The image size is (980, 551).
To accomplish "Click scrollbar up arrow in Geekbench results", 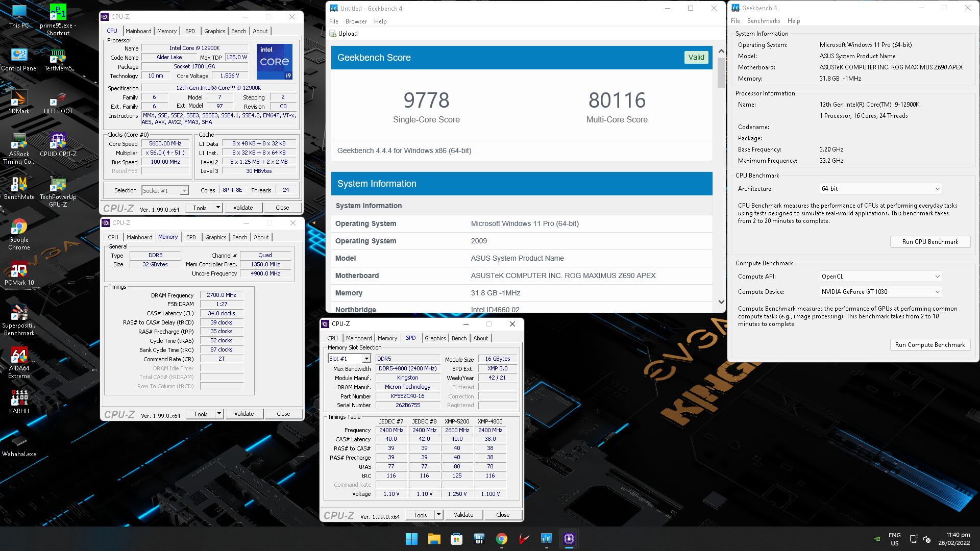I will click(x=721, y=52).
